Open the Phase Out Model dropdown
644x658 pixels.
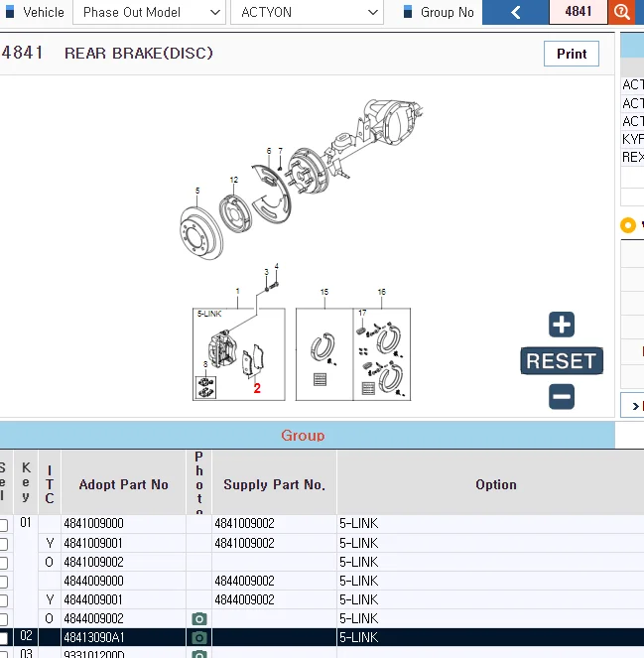pyautogui.click(x=149, y=12)
